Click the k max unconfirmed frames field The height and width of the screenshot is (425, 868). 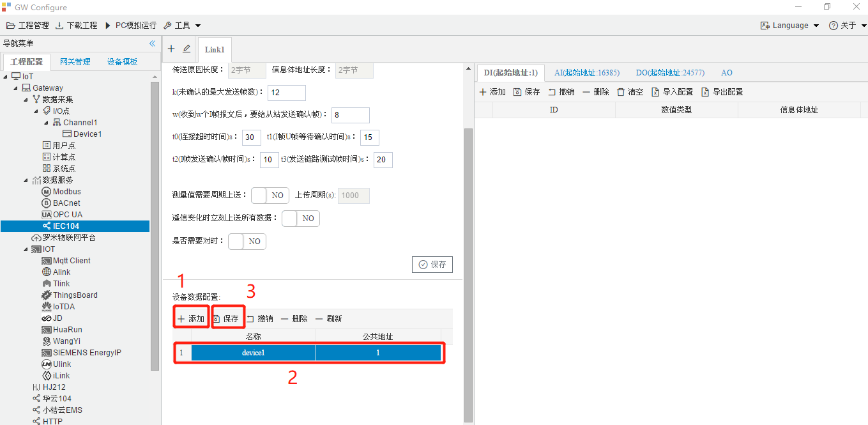click(x=287, y=93)
